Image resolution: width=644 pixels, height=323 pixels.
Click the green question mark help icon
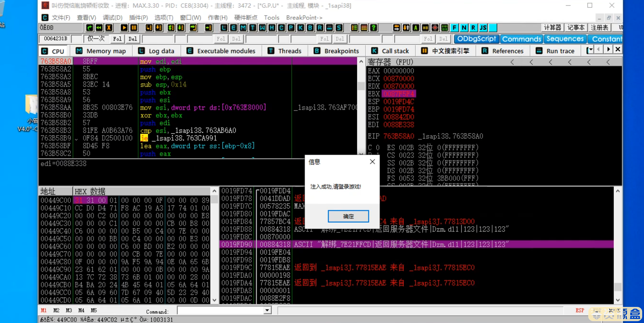point(373,28)
